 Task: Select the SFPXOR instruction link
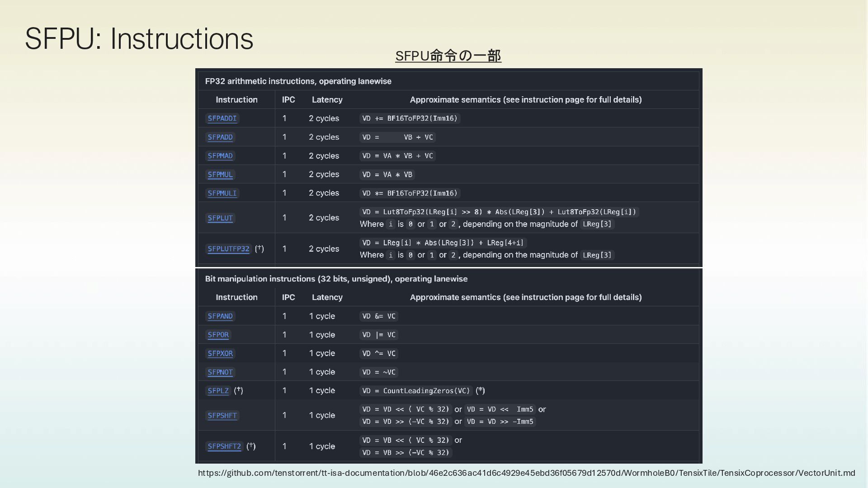pos(220,354)
